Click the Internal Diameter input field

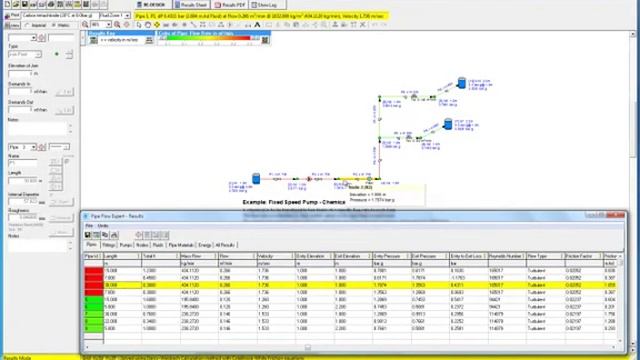pyautogui.click(x=23, y=202)
